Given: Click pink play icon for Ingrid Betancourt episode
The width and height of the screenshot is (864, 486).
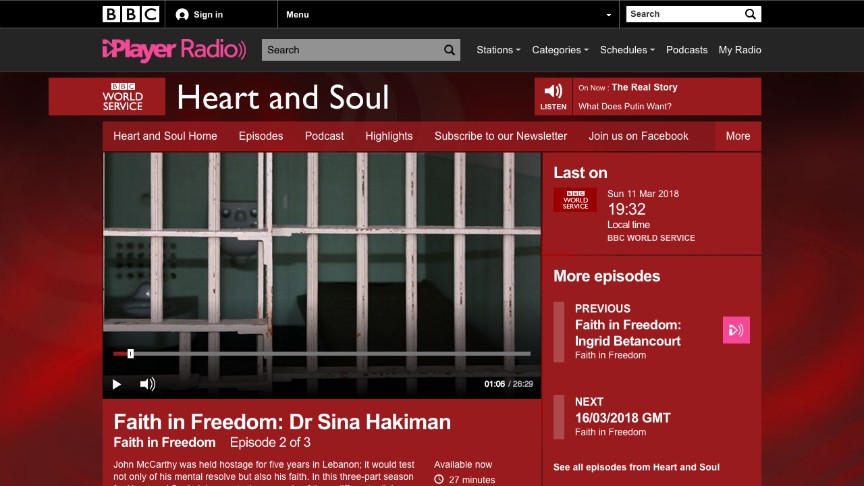Looking at the screenshot, I should pos(736,330).
